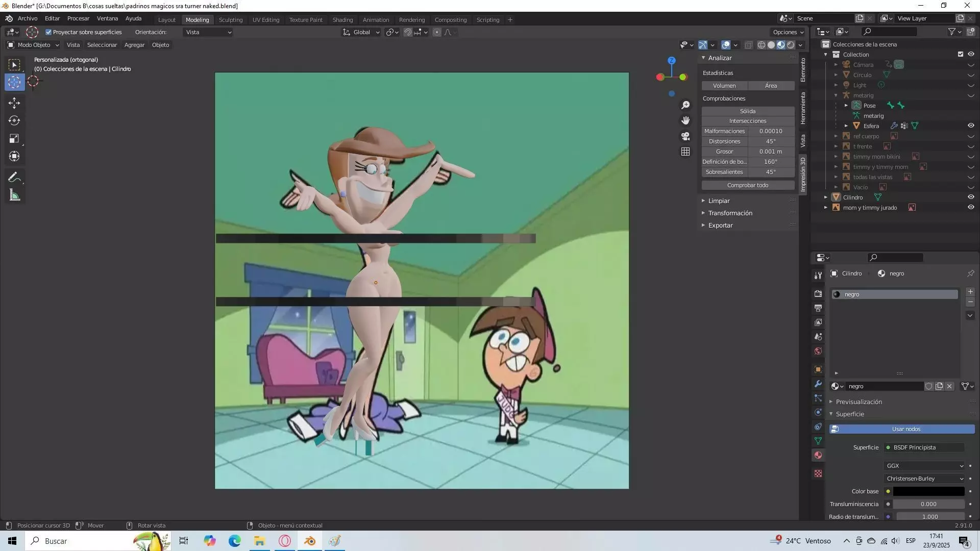The width and height of the screenshot is (980, 551).
Task: Toggle visibility eye for Cilindro
Action: pos(971,197)
